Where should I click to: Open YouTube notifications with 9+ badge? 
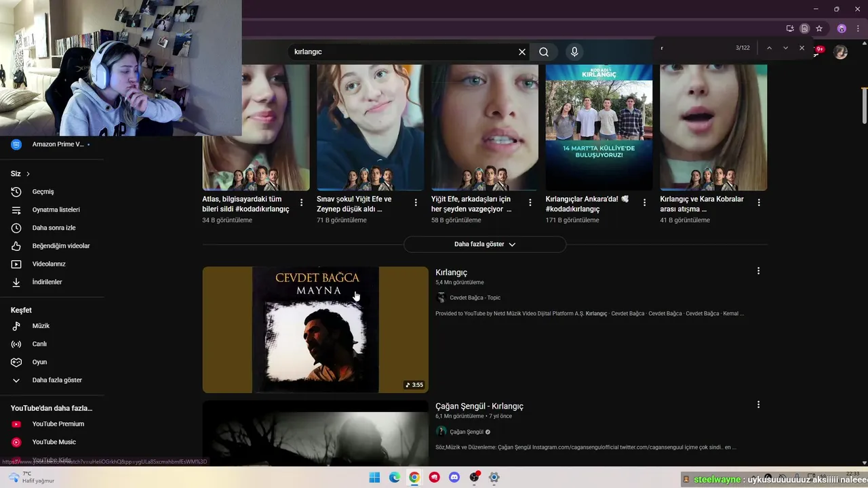pos(818,51)
